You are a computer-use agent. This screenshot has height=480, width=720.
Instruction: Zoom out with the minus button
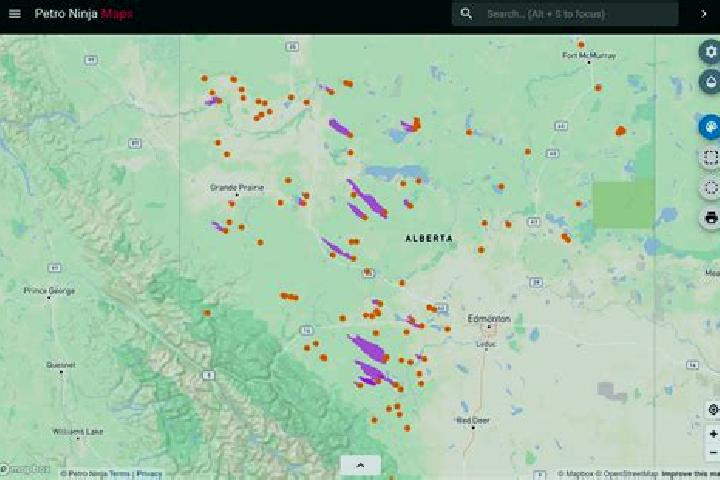713,452
